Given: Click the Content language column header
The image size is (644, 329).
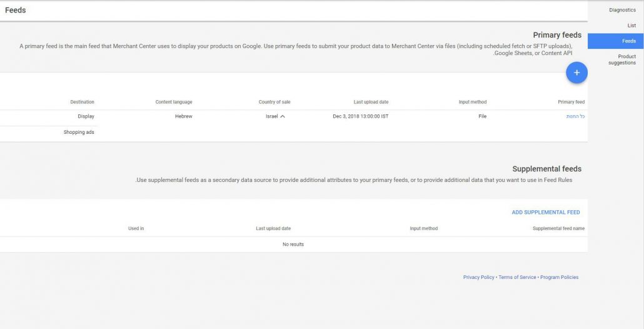Looking at the screenshot, I should tap(174, 102).
